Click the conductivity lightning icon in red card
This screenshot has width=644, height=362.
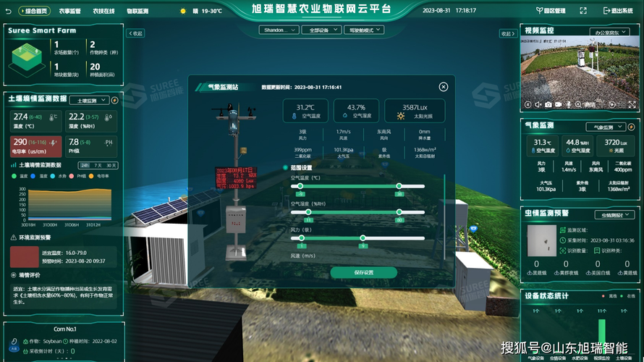pyautogui.click(x=54, y=143)
